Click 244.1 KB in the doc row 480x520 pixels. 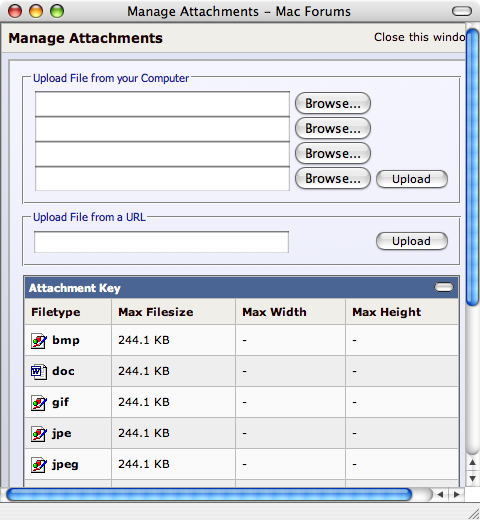(x=144, y=371)
